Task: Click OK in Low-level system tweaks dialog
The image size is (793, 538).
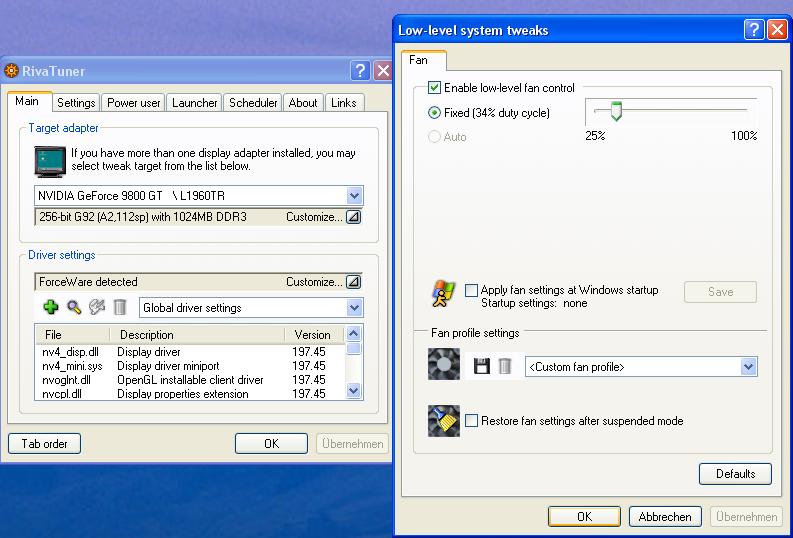Action: 585,516
